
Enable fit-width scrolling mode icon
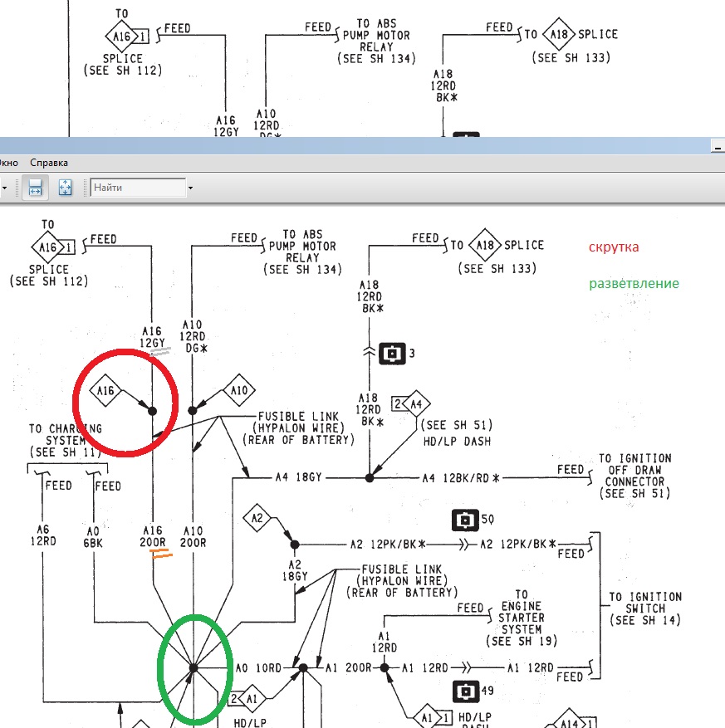coord(36,188)
